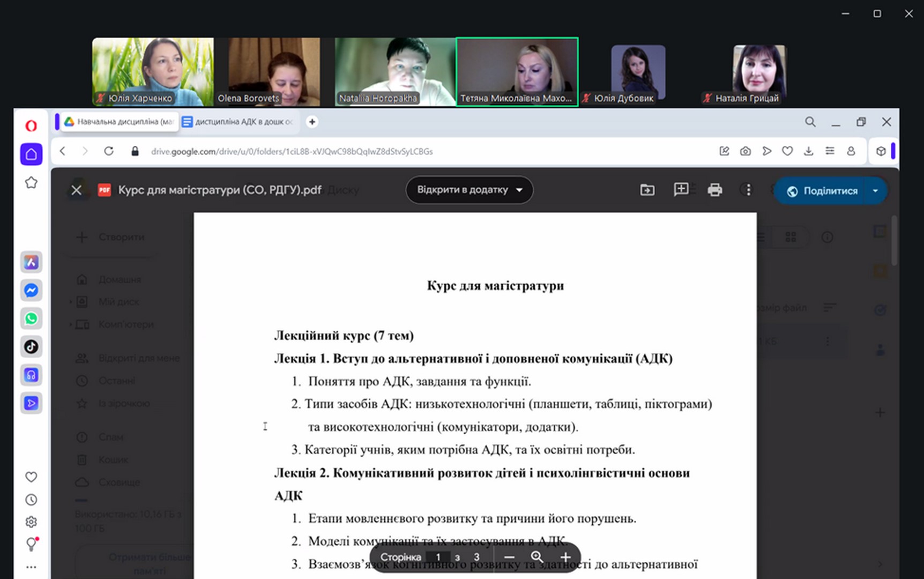Open TikTok in the Opera sidebar
Screen dimensions: 924x579
pyautogui.click(x=31, y=347)
